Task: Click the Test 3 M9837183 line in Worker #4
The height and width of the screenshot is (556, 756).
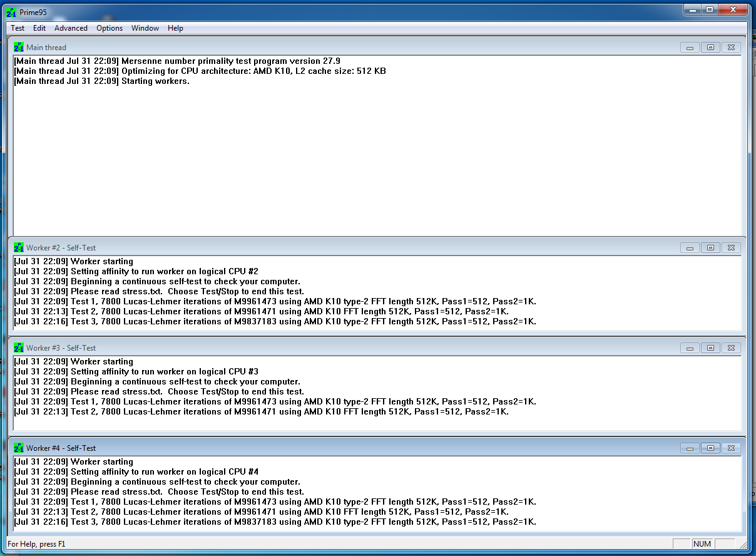Action: 275,522
